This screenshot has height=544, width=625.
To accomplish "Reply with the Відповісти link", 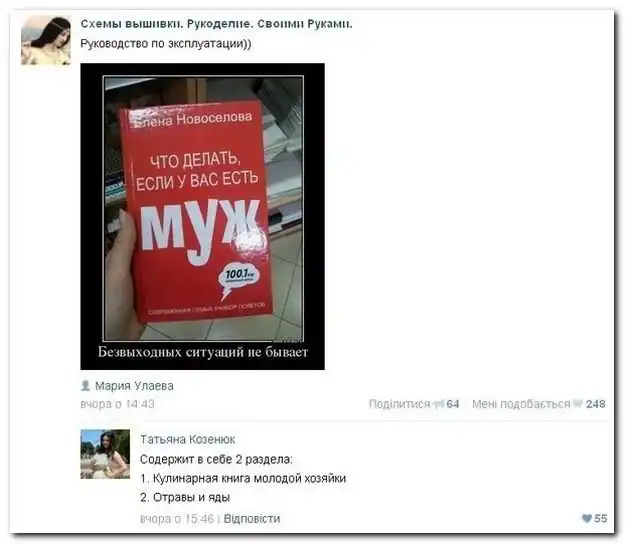I will click(252, 518).
